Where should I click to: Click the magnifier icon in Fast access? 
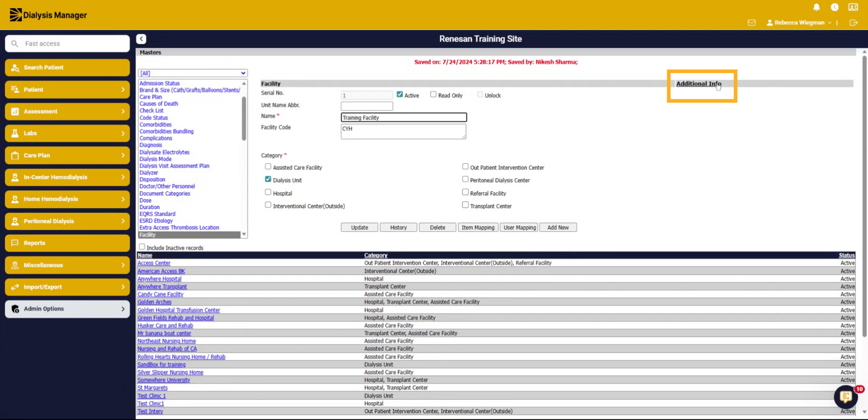pyautogui.click(x=14, y=43)
